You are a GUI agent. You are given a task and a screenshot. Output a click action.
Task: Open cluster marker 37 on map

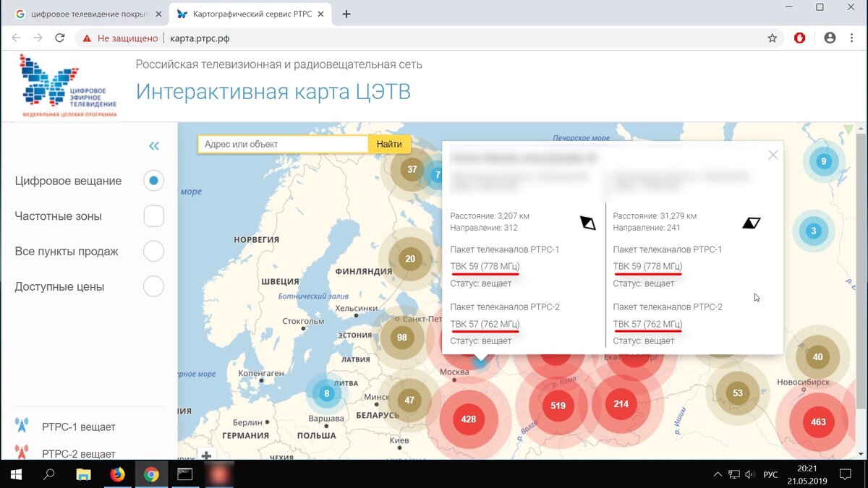[412, 170]
